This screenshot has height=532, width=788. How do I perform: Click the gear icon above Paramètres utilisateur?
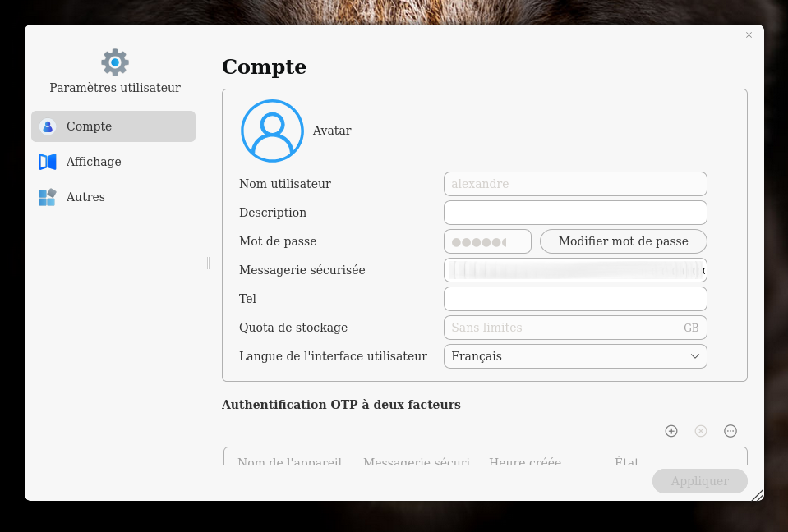click(115, 62)
